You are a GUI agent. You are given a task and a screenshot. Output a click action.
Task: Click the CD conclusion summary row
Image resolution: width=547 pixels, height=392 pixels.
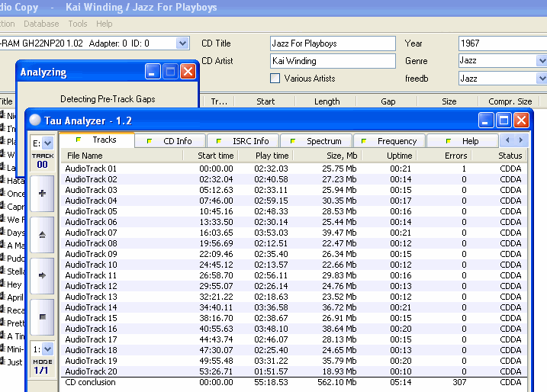tap(294, 382)
